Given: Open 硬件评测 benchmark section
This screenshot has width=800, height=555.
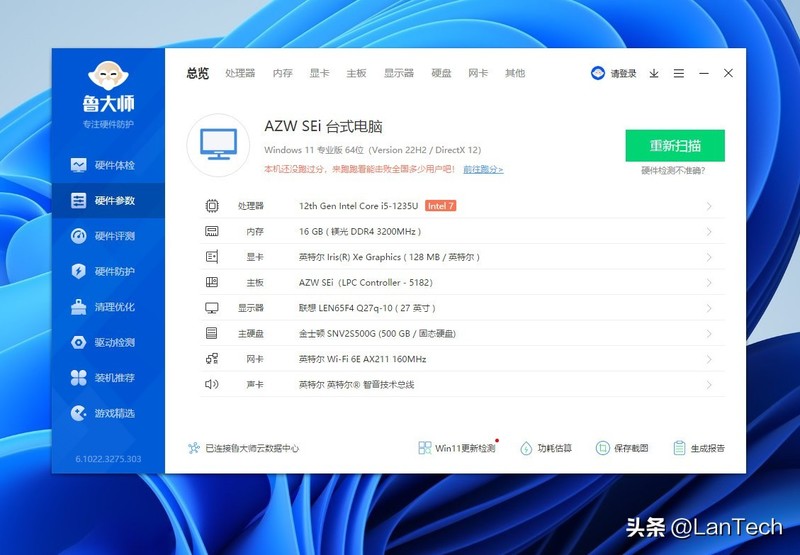Looking at the screenshot, I should (x=108, y=236).
